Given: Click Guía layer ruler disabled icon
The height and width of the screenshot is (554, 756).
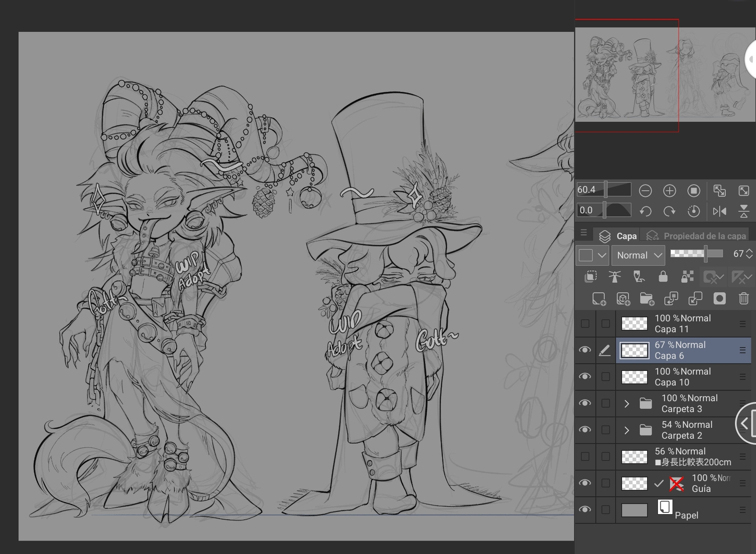Looking at the screenshot, I should click(677, 484).
